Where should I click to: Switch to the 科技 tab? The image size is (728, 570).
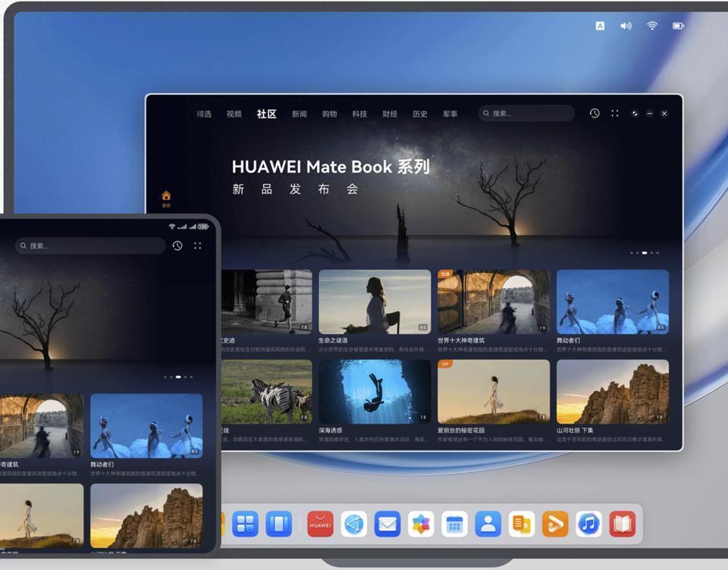coord(359,114)
